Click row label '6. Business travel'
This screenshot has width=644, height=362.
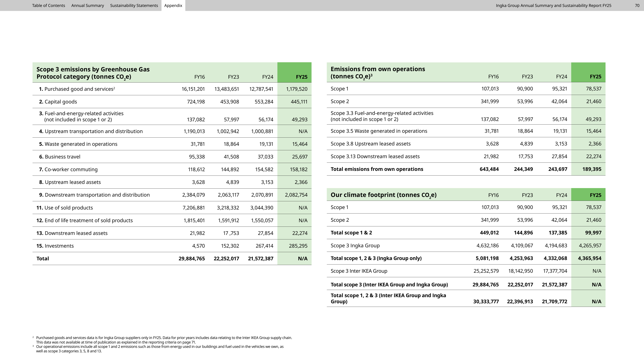coord(60,157)
